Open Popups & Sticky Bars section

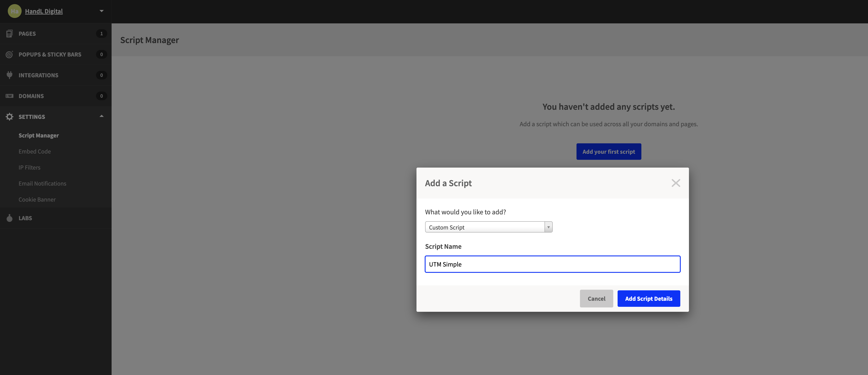pos(56,54)
